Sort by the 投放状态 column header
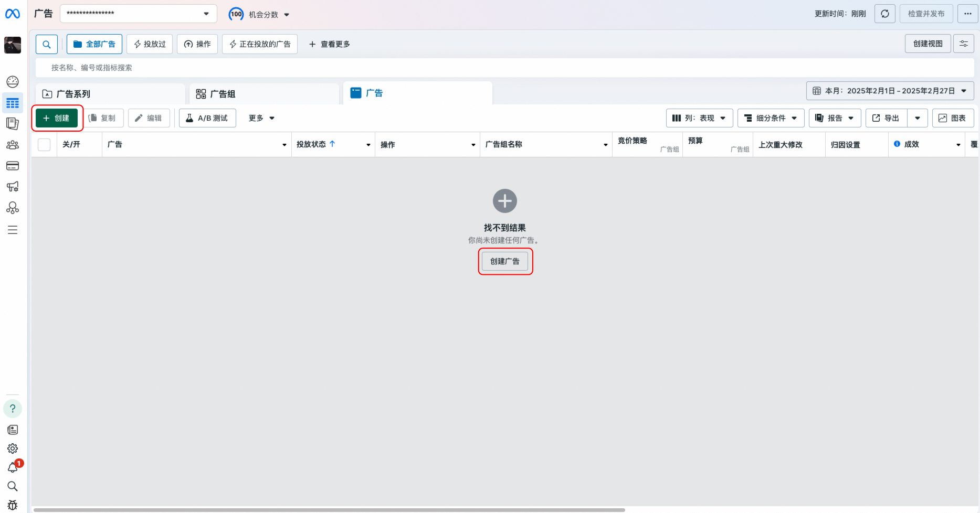 [311, 144]
